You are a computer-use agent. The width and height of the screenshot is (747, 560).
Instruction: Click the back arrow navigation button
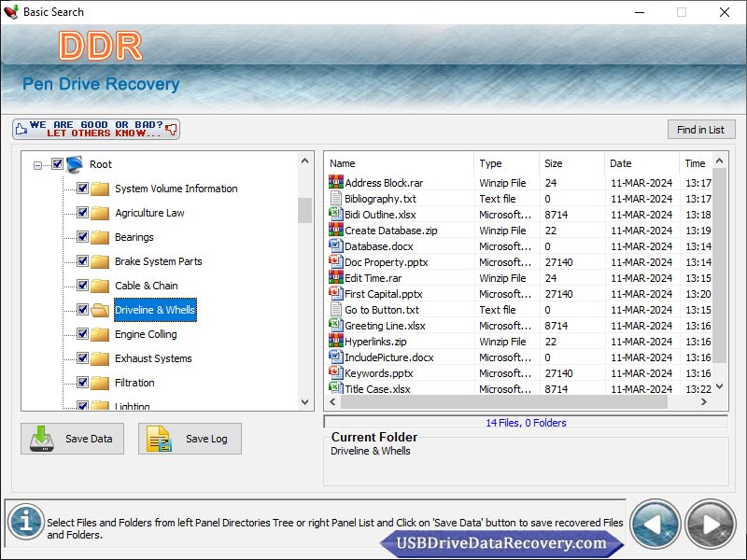pos(655,524)
